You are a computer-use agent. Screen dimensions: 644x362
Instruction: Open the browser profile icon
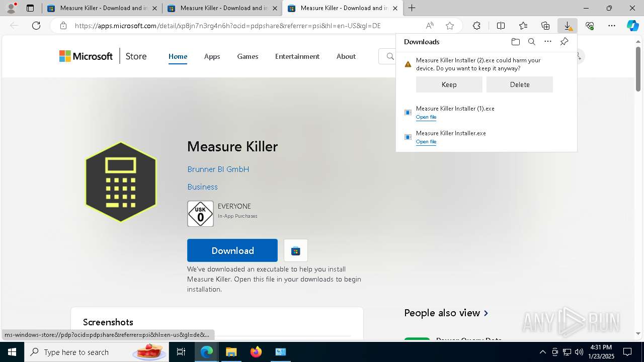(11, 8)
